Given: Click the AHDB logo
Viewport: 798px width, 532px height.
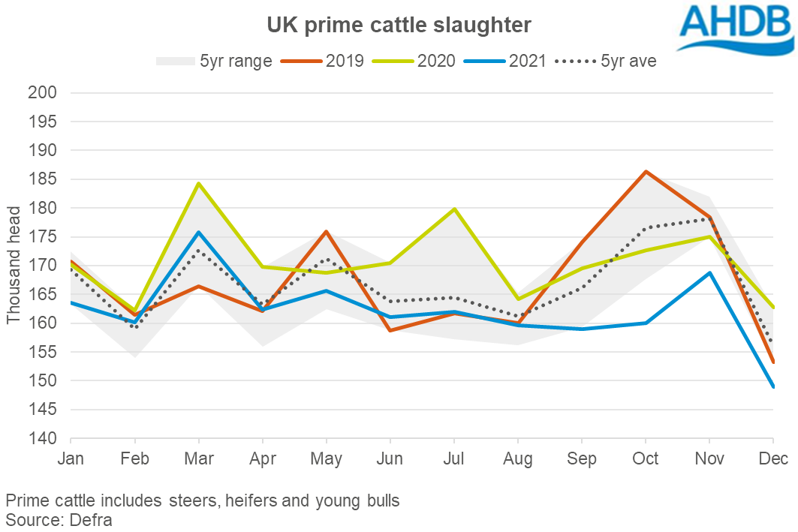Looking at the screenshot, I should pyautogui.click(x=734, y=28).
